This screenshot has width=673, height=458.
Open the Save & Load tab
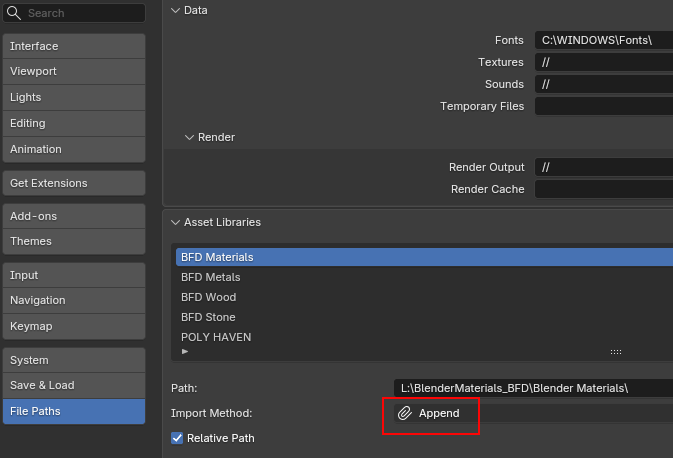tap(74, 385)
